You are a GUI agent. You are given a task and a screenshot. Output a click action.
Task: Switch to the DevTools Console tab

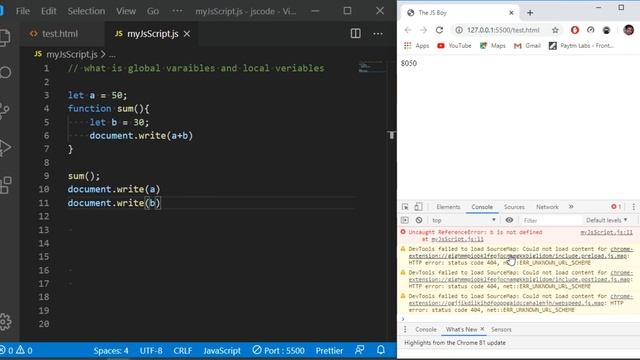point(482,207)
